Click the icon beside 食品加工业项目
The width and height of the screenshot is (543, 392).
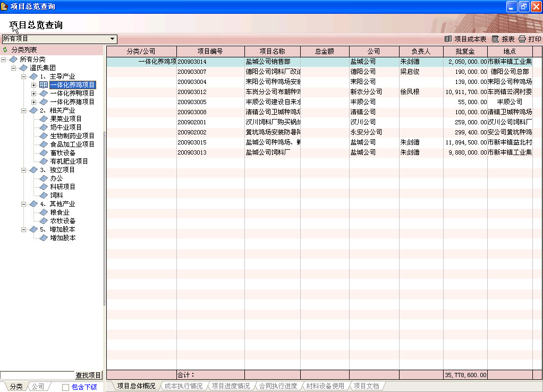[43, 144]
